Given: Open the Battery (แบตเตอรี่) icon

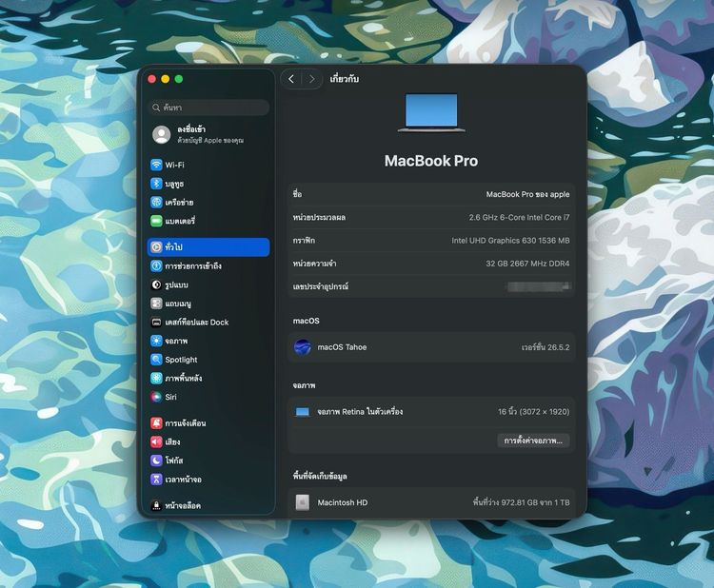Looking at the screenshot, I should point(156,221).
